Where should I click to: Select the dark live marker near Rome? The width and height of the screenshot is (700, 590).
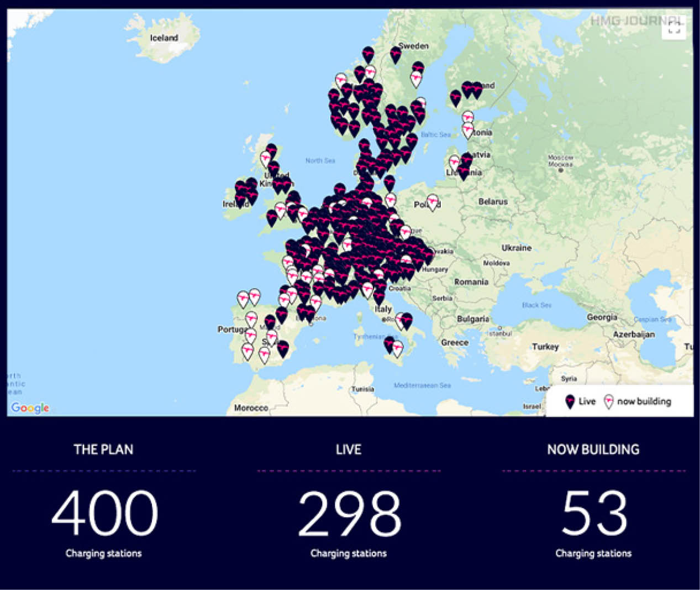(407, 320)
